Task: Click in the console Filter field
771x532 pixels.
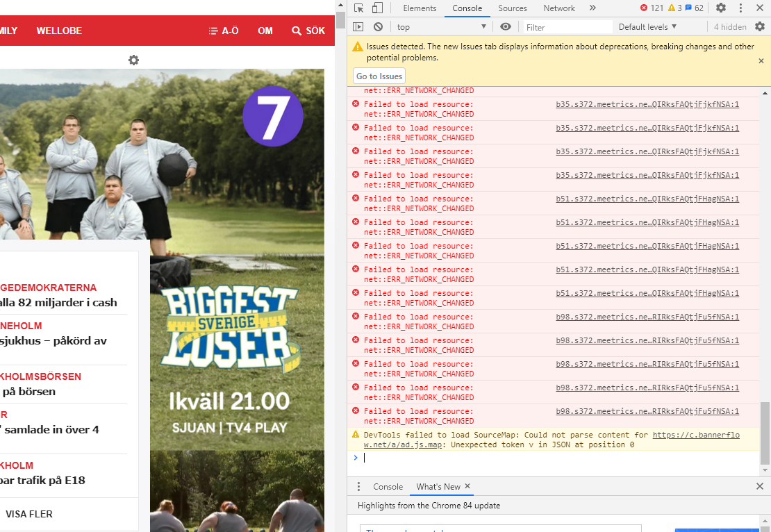Action: point(566,27)
